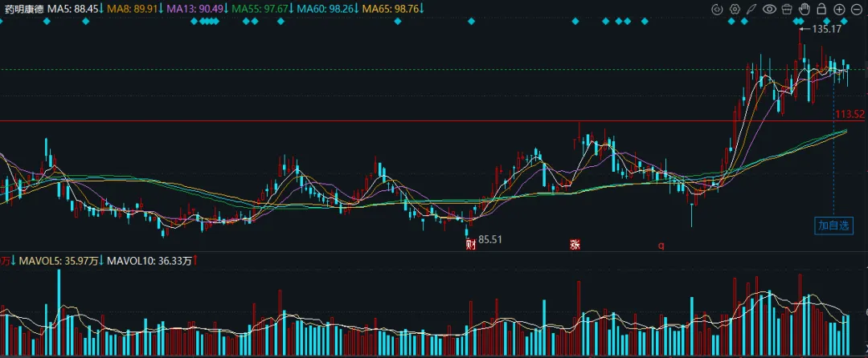This screenshot has height=358, width=868.
Task: Zoom out with the minus icon
Action: pos(857,9)
